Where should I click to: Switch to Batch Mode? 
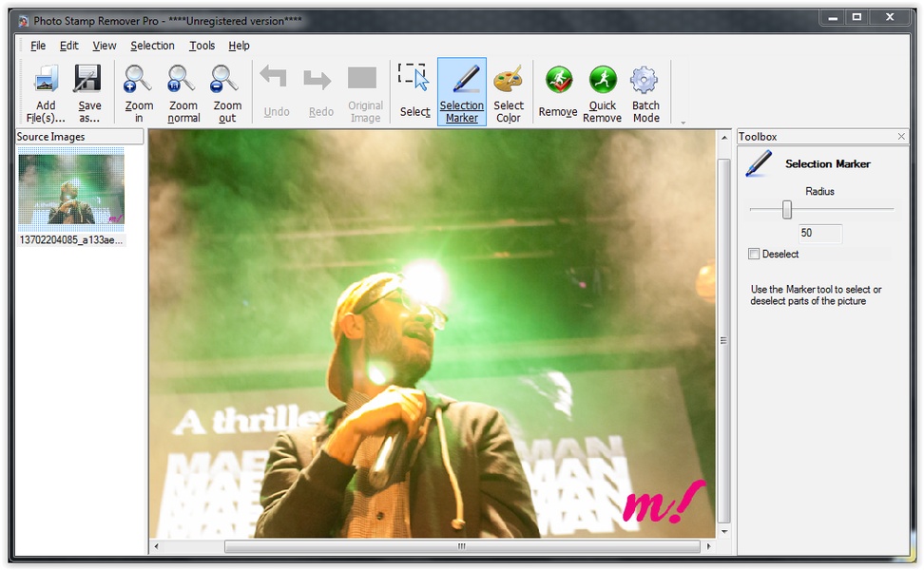[x=645, y=80]
